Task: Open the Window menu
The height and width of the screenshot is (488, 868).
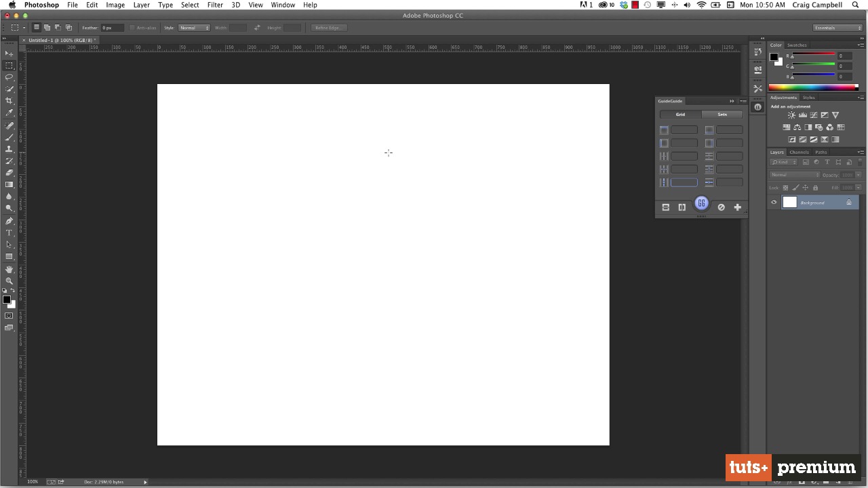Action: pos(283,5)
